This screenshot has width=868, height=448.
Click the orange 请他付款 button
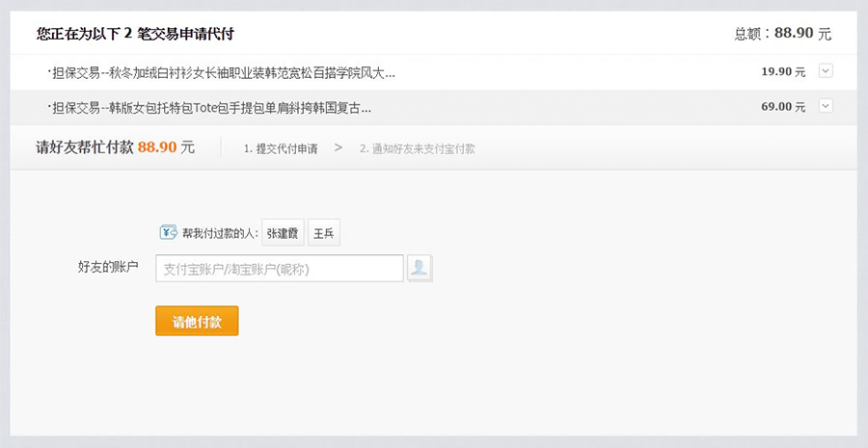tap(197, 321)
